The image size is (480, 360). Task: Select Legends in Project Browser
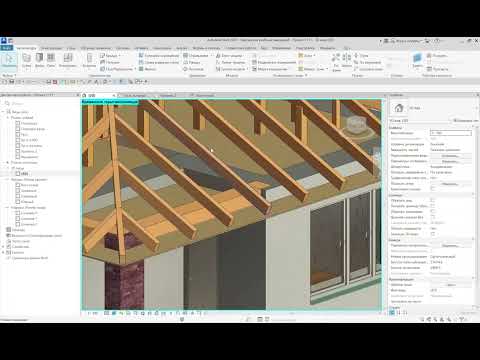coord(18,230)
